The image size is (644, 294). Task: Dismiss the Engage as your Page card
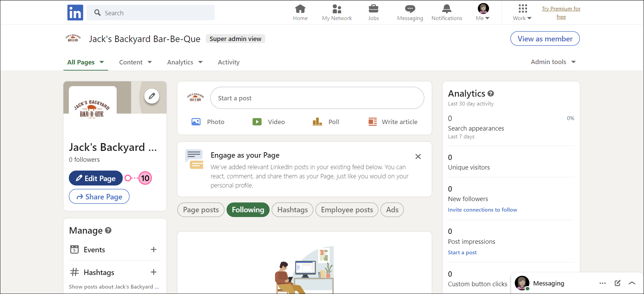coord(418,156)
